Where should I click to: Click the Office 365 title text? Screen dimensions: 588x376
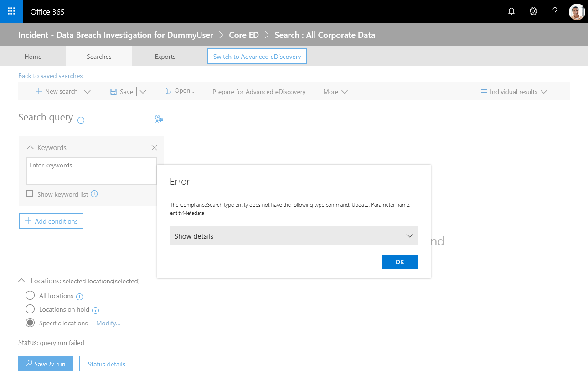click(x=47, y=12)
